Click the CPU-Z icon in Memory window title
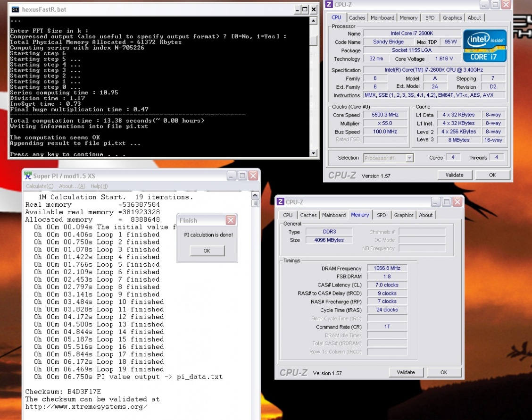The image size is (532, 420). point(280,202)
